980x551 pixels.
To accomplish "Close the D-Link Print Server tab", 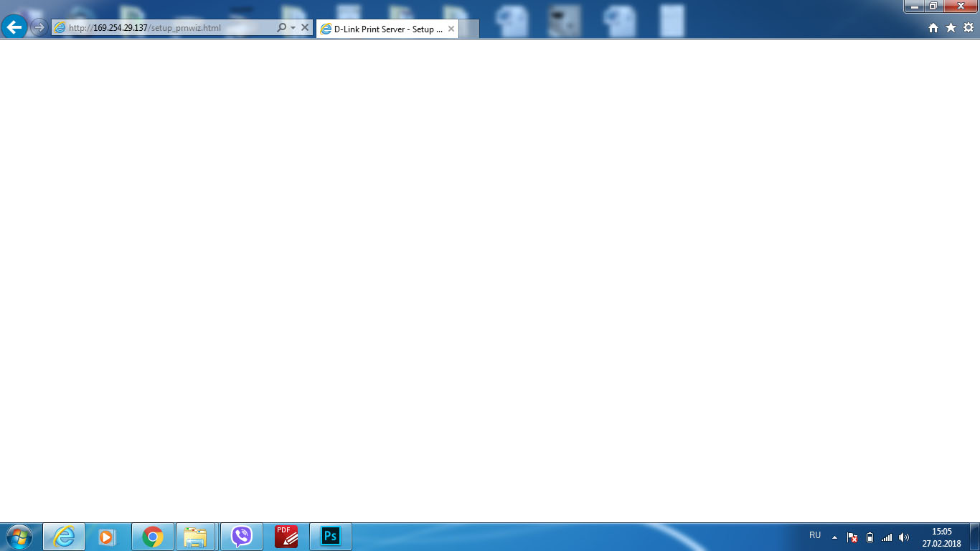I will (451, 29).
